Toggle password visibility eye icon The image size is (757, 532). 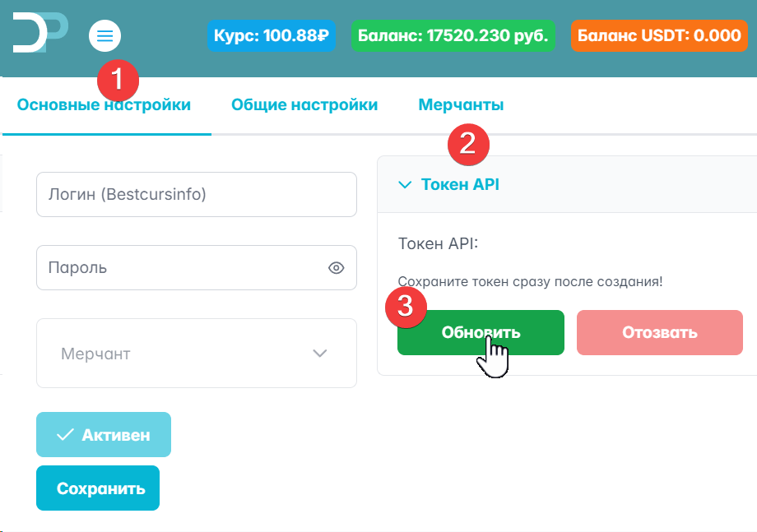(336, 268)
